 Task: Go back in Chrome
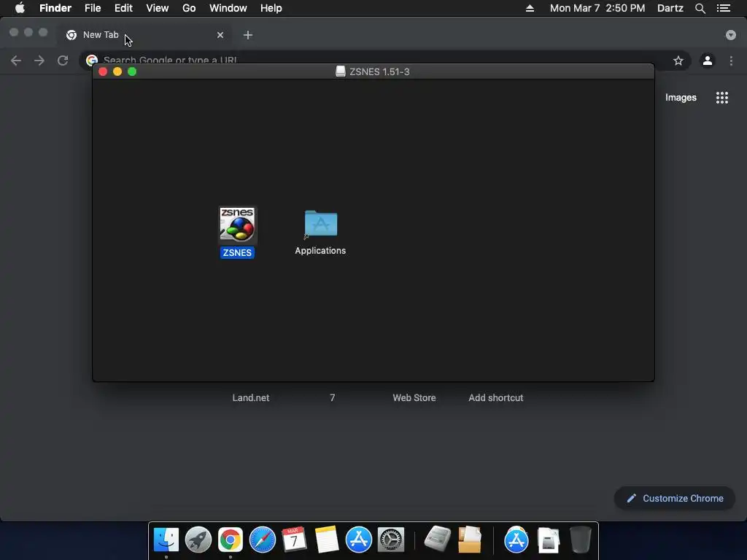(x=16, y=61)
